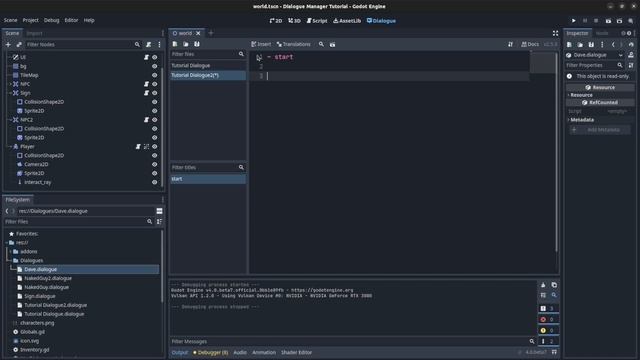Expand the addons folder
Viewport: 640px width, 360px height.
(x=10, y=251)
